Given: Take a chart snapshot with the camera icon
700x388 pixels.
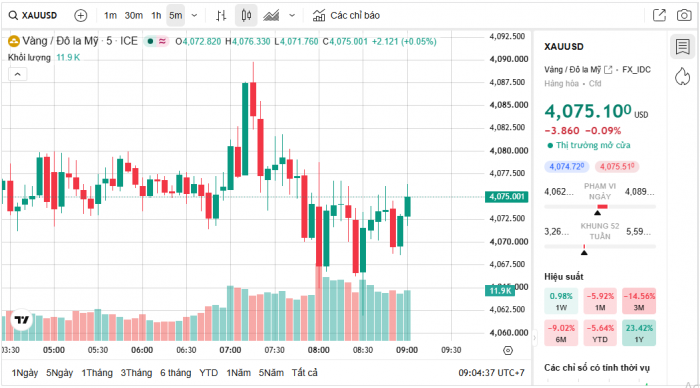Looking at the screenshot, I should pyautogui.click(x=684, y=16).
